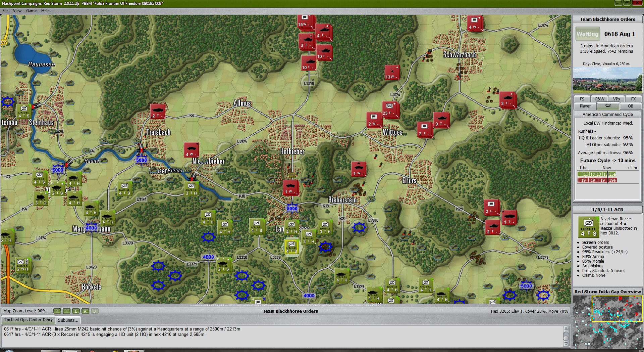Click the red 1 T tank counter

pos(509,217)
